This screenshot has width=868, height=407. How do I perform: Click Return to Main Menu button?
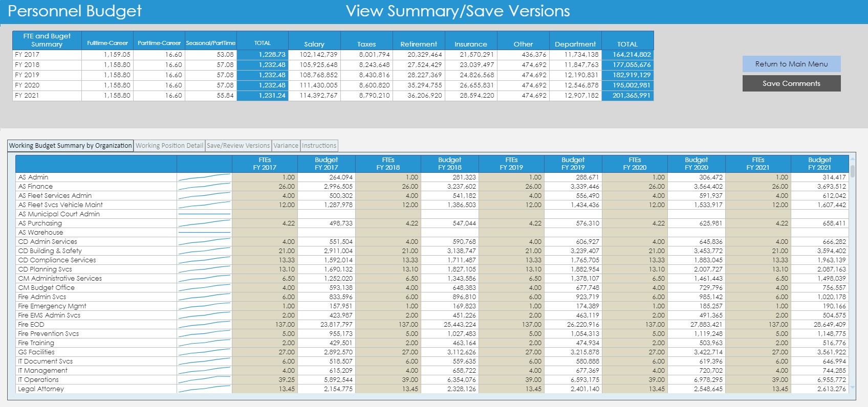[x=791, y=64]
